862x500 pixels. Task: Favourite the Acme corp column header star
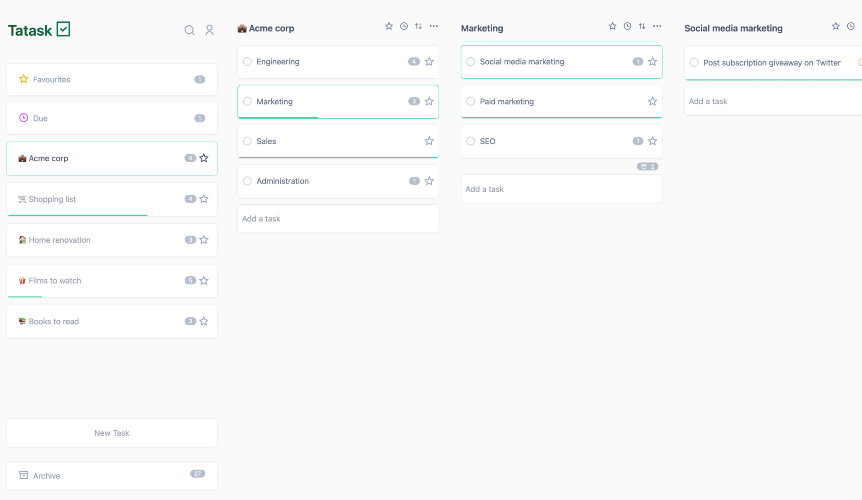tap(389, 26)
